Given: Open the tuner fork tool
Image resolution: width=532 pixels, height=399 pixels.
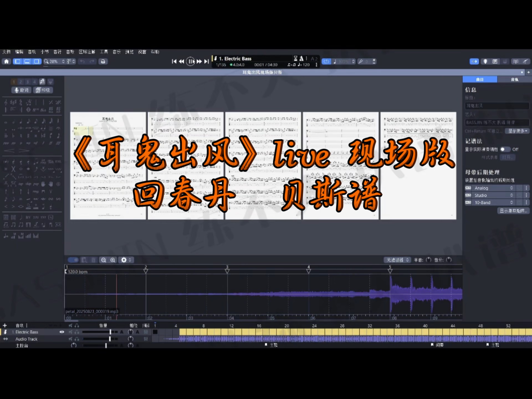Looking at the screenshot, I should coord(361,62).
